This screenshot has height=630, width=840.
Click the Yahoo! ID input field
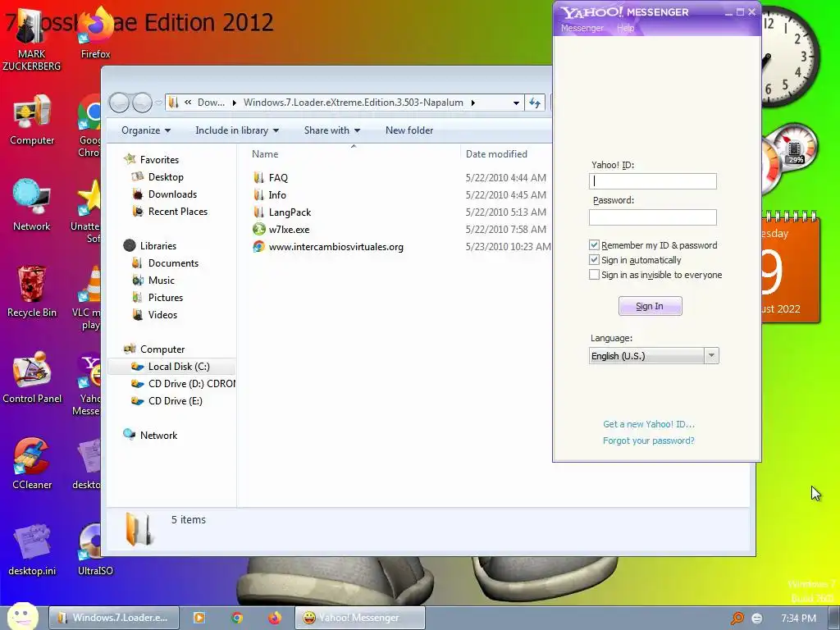(x=652, y=181)
